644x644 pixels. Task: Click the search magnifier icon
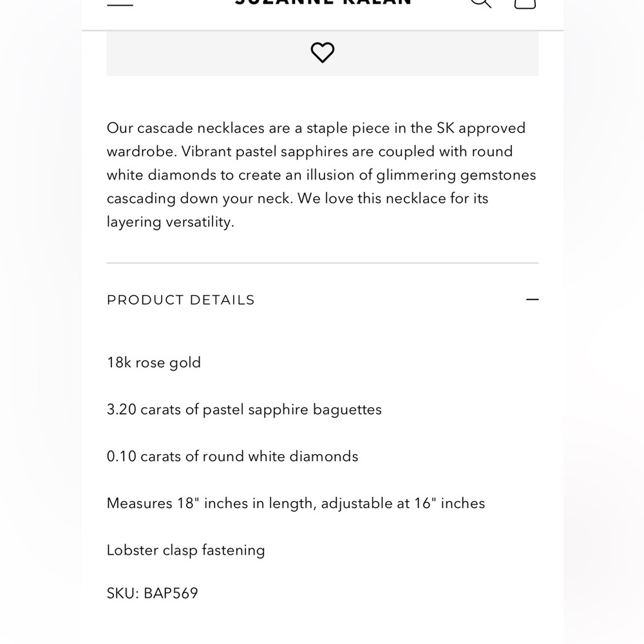(x=480, y=3)
